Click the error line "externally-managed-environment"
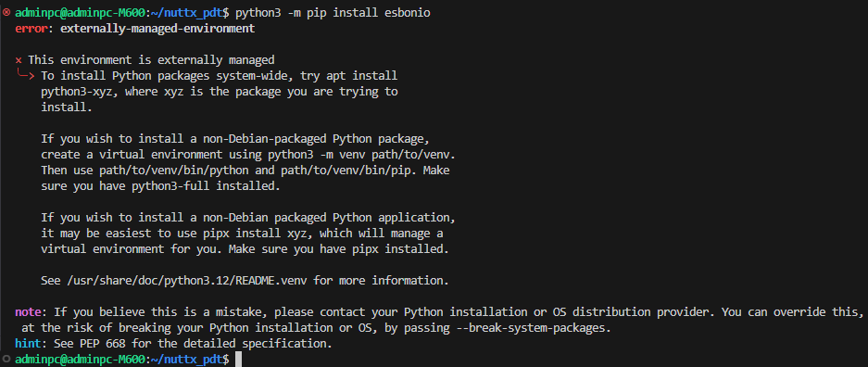The width and height of the screenshot is (868, 367). pyautogui.click(x=157, y=28)
